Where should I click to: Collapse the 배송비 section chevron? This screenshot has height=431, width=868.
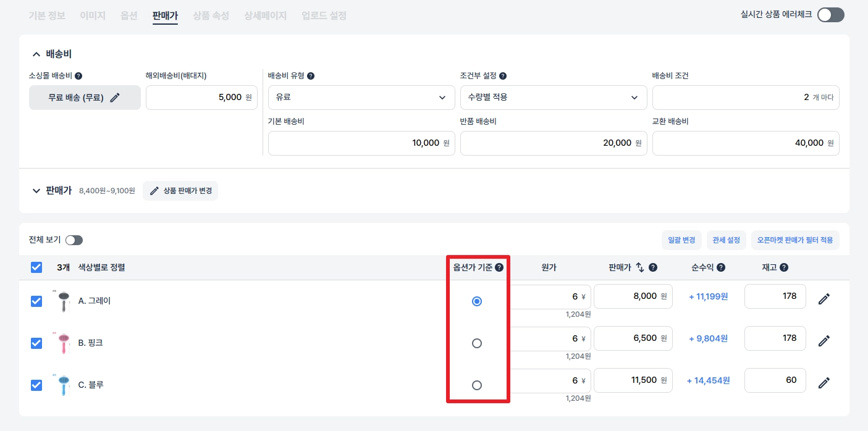(x=36, y=54)
